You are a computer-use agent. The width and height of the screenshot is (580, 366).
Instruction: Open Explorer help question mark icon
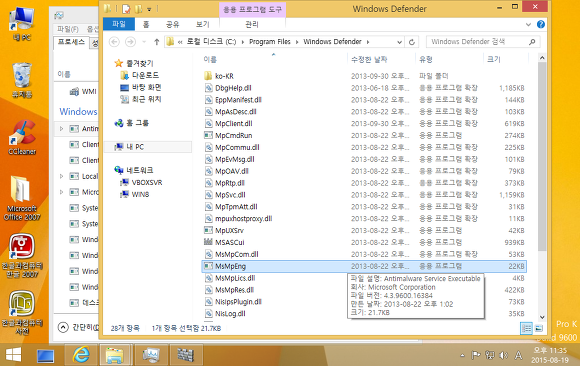click(540, 24)
